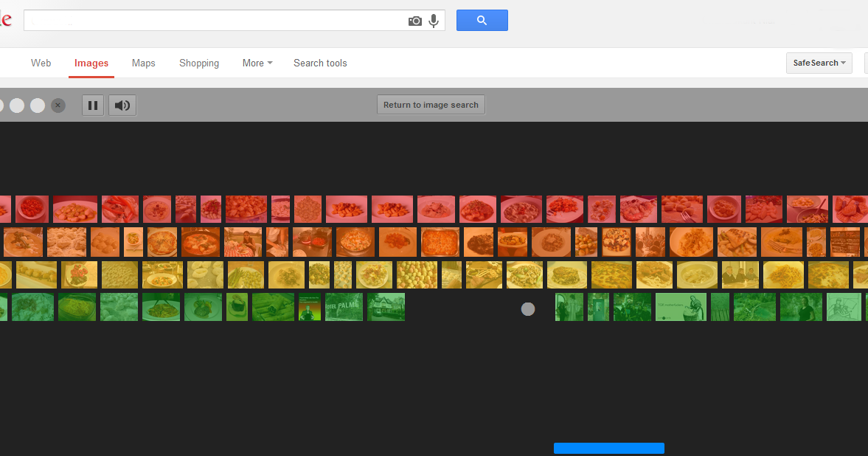The image size is (868, 456).
Task: Click orange chalkboard menu thumbnail
Action: tap(844, 241)
